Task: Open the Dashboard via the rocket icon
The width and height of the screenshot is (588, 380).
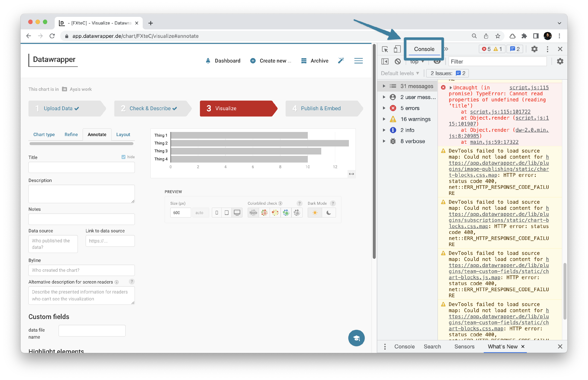Action: (208, 61)
